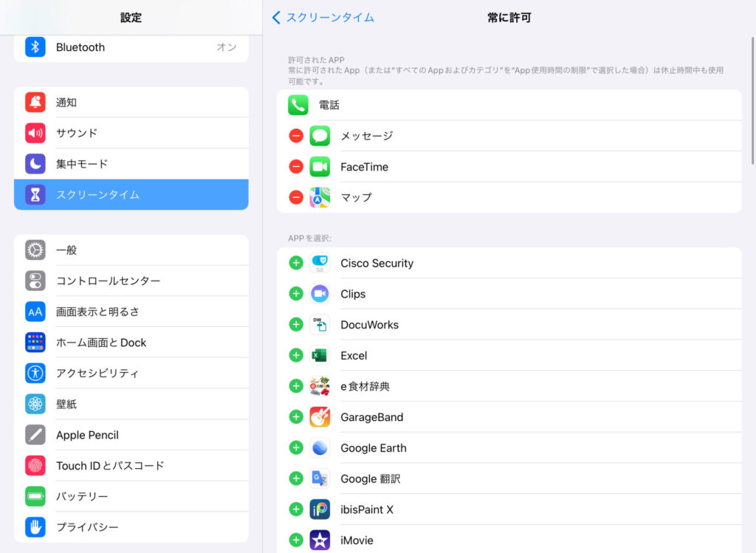Viewport: 756px width, 553px height.
Task: Remove マップ using red minus button
Action: pos(296,198)
